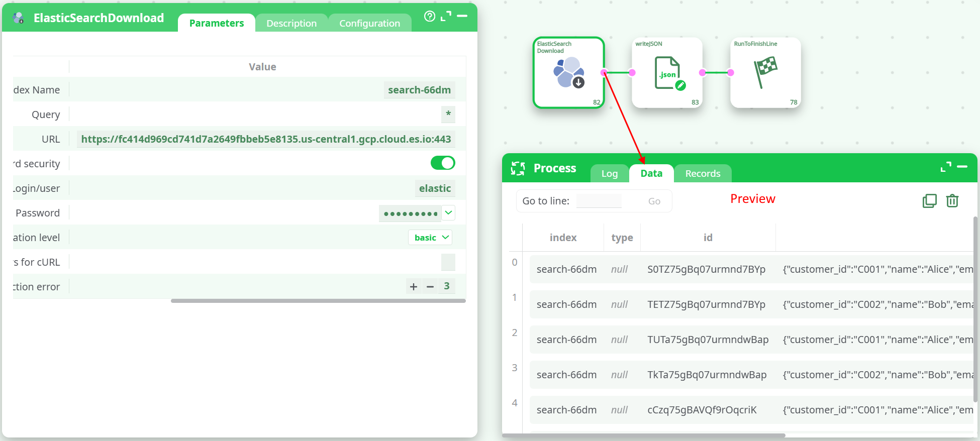This screenshot has width=980, height=441.
Task: Click the 'index' column header
Action: (563, 238)
